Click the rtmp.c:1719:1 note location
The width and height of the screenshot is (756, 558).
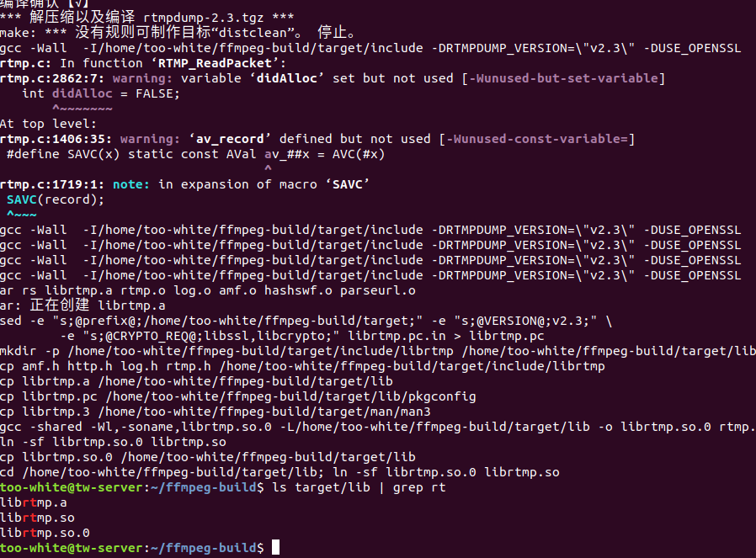(x=54, y=184)
